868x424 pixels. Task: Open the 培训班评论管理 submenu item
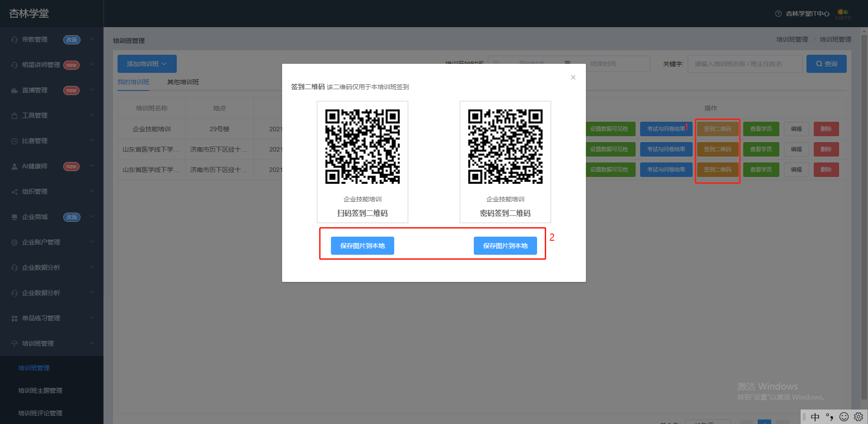coord(40,413)
